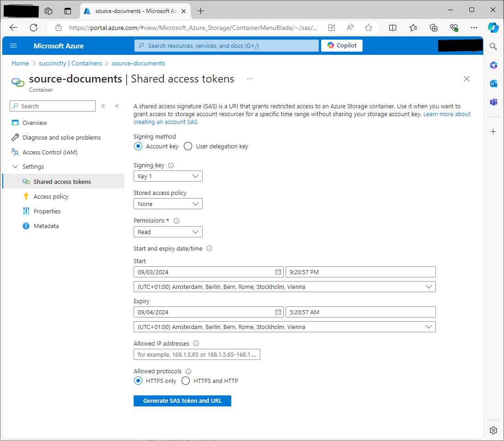Enable HTTPS and HTTP allowed protocols
This screenshot has width=504, height=441.
coord(185,381)
